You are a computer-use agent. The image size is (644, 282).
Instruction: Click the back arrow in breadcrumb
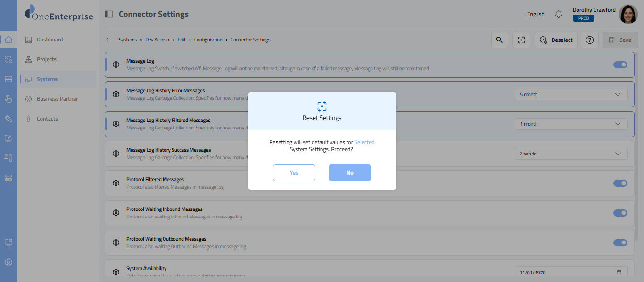tap(109, 40)
